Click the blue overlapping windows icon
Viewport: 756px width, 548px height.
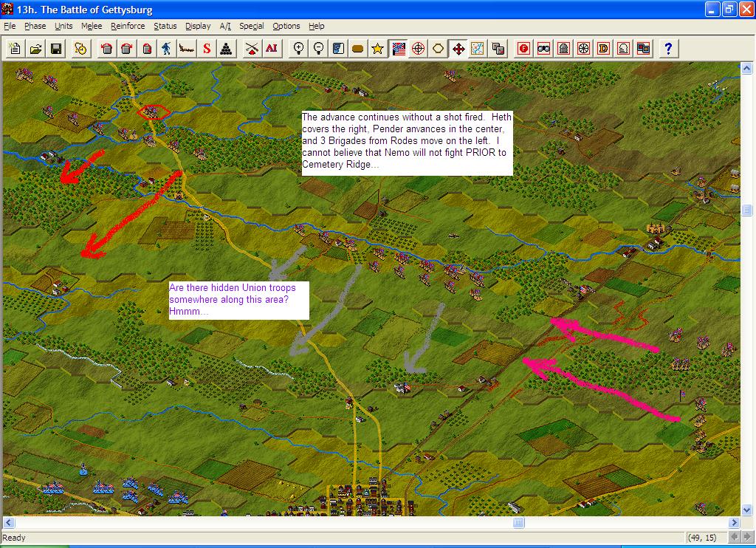(643, 48)
